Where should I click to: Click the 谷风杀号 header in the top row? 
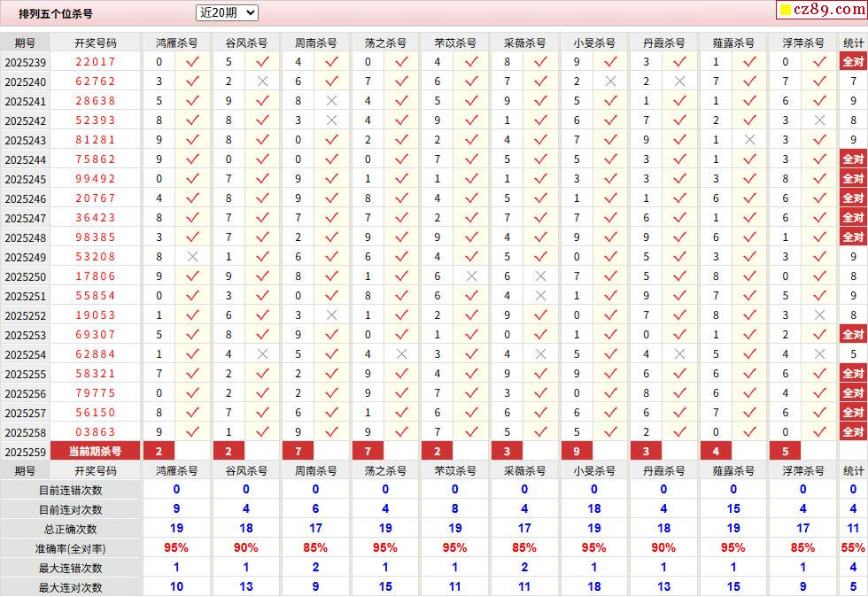pos(246,43)
